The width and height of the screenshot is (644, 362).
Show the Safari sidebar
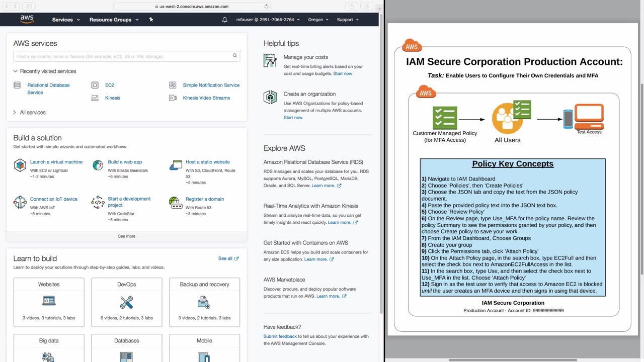click(28, 7)
